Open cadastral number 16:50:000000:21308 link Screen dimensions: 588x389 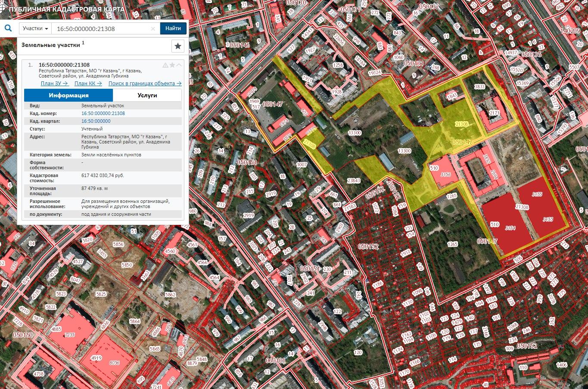(103, 113)
